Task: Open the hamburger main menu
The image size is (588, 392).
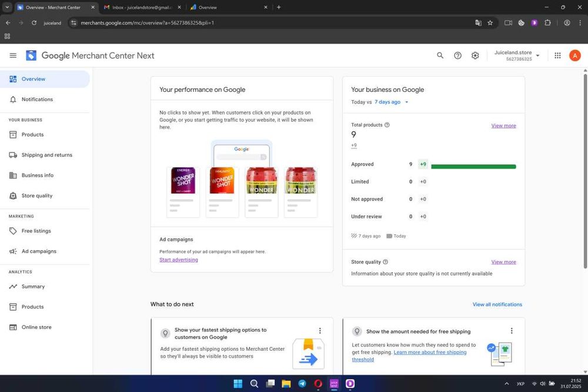Action: coord(13,55)
